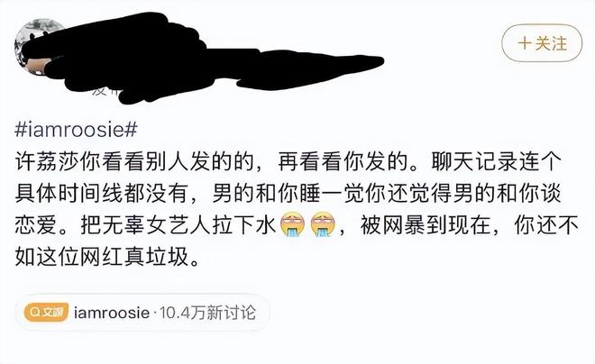The image size is (595, 364).
Task: Open the poster's round avatar picture
Action: pos(36,47)
